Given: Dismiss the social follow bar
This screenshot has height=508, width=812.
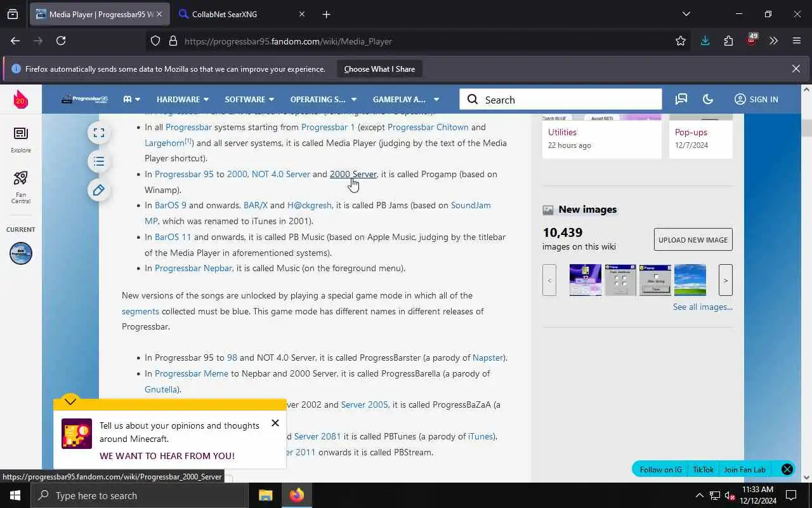Looking at the screenshot, I should pyautogui.click(x=787, y=469).
